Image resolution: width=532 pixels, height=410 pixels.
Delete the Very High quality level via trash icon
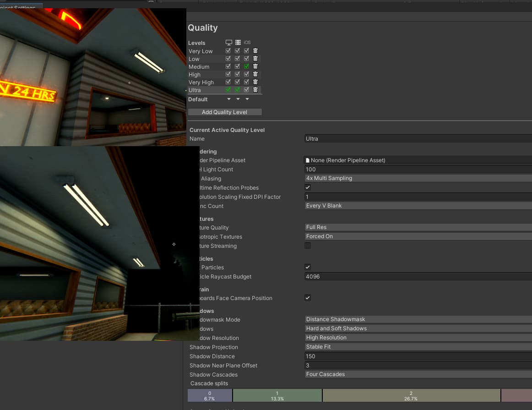255,82
